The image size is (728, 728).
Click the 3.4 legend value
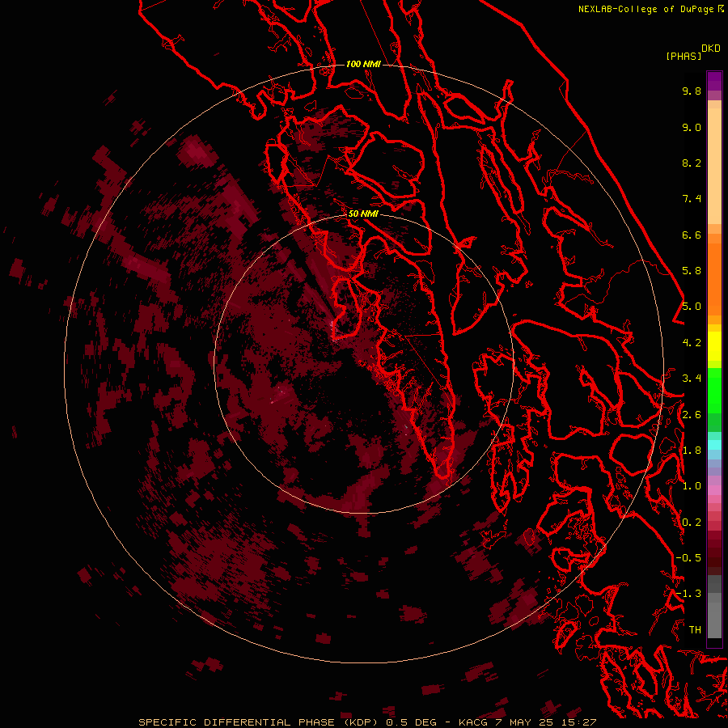tap(692, 379)
